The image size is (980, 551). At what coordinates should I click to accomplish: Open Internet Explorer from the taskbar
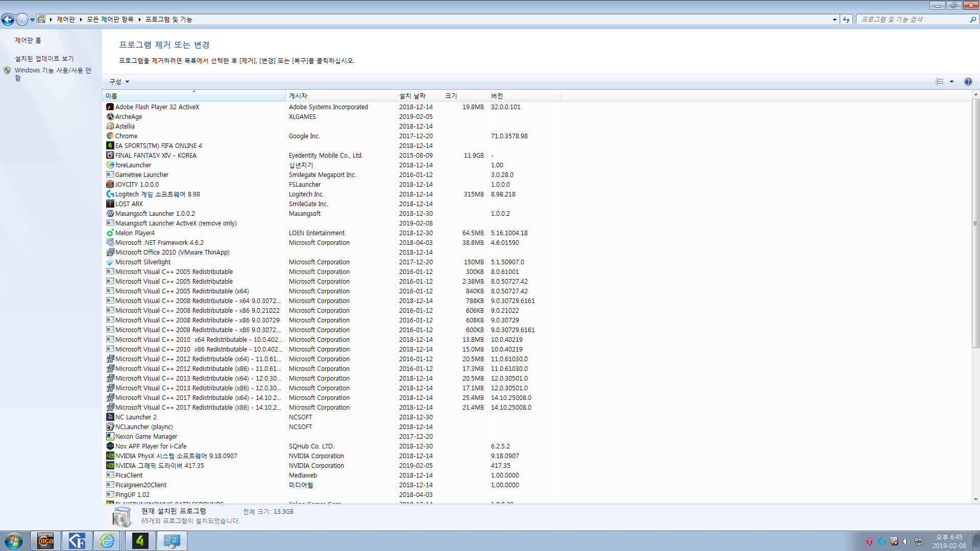107,541
